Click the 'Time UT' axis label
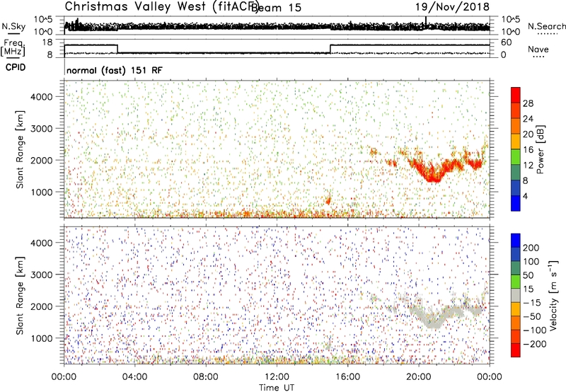566x392 pixels. pyautogui.click(x=277, y=388)
